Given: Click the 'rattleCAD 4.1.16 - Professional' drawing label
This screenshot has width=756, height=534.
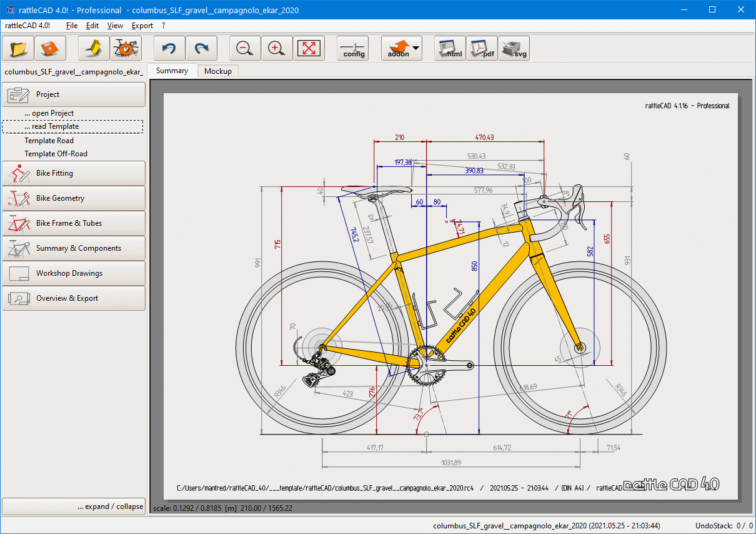Looking at the screenshot, I should pyautogui.click(x=689, y=106).
